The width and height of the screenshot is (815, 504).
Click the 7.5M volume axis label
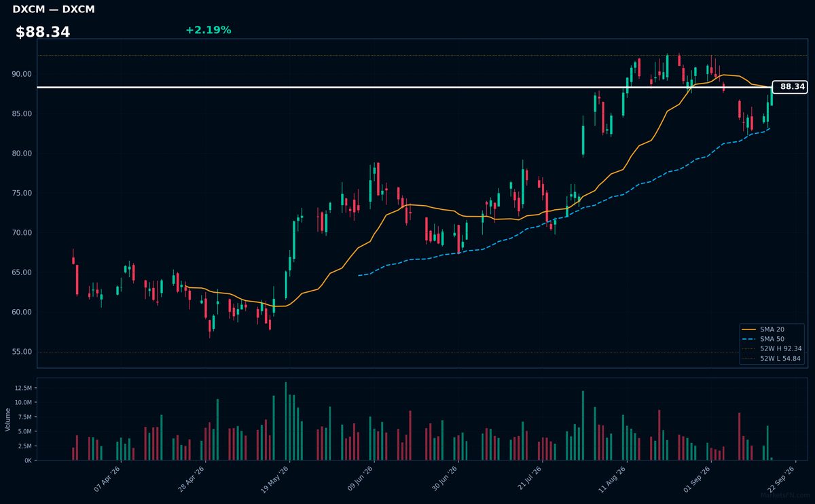click(24, 417)
